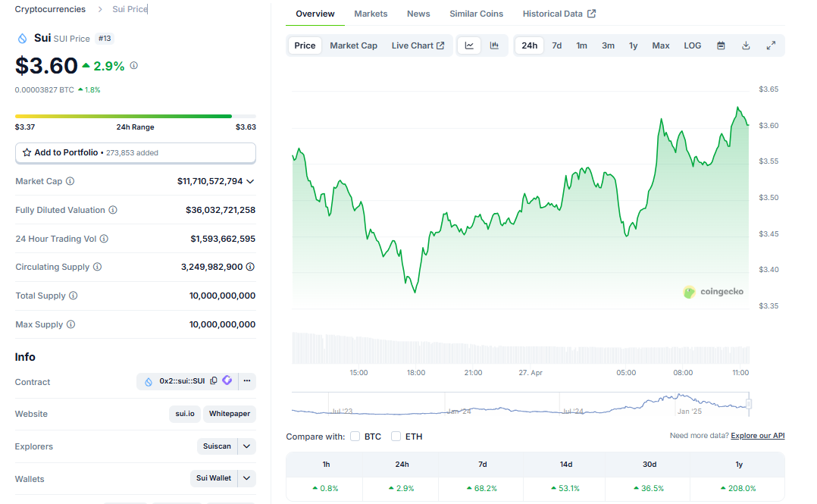Enable ETH comparison checkbox
Screen dimensions: 817x504
pos(396,437)
